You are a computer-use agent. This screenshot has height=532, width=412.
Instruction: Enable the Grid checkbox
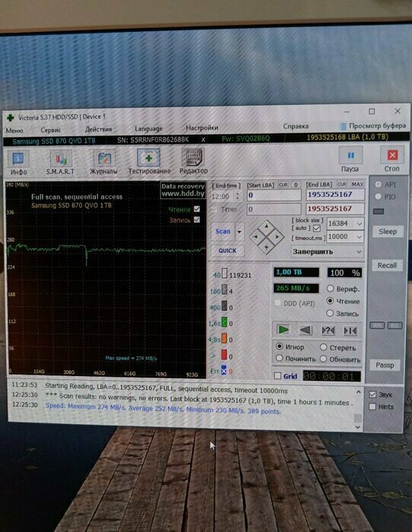pyautogui.click(x=277, y=375)
